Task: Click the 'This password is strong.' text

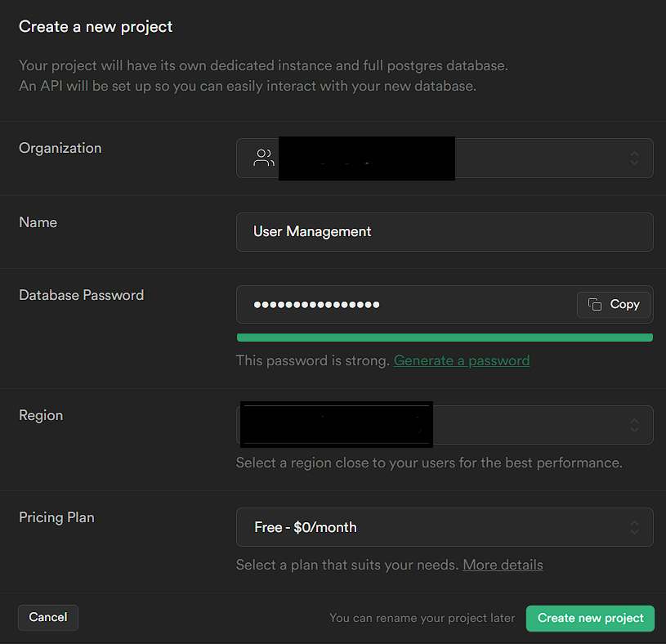Action: pyautogui.click(x=313, y=360)
